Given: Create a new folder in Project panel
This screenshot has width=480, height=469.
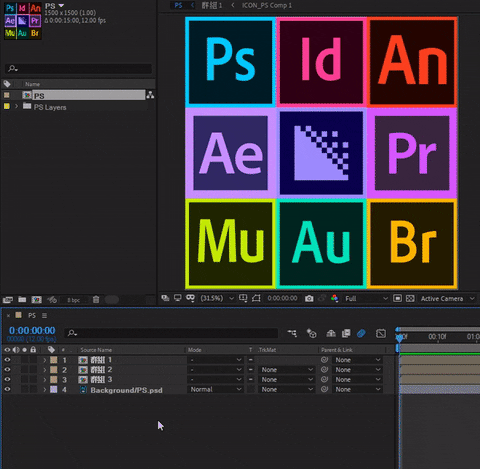Looking at the screenshot, I should 22,300.
